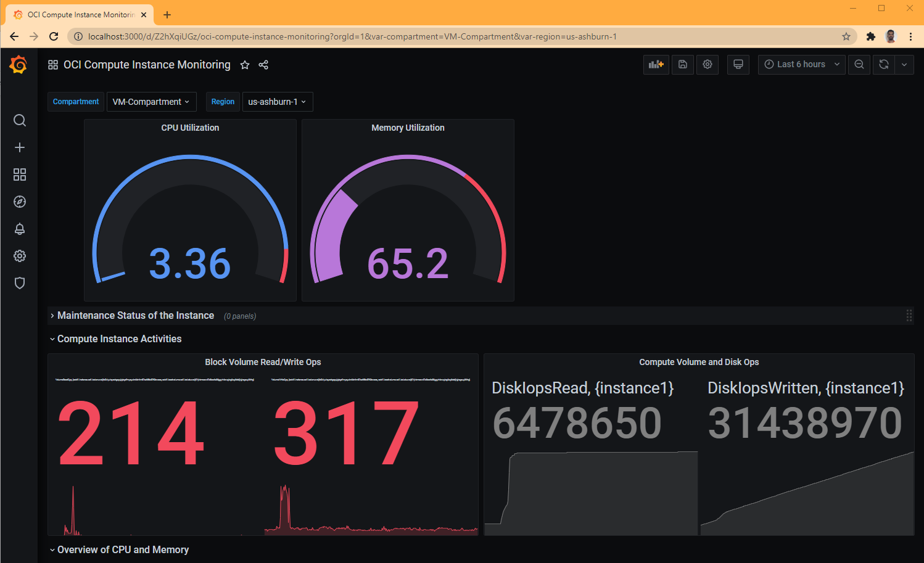This screenshot has height=563, width=924.
Task: Save the dashboard with floppy icon
Action: coord(683,64)
